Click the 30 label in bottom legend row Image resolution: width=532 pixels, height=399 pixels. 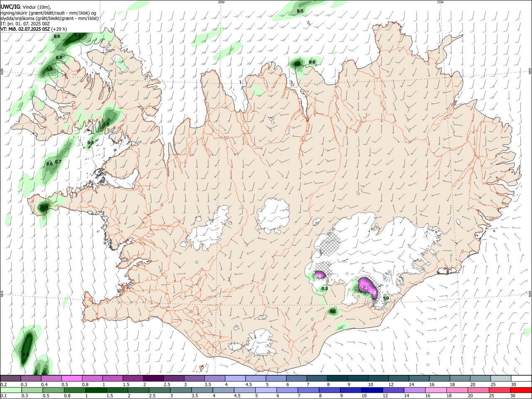(513, 396)
